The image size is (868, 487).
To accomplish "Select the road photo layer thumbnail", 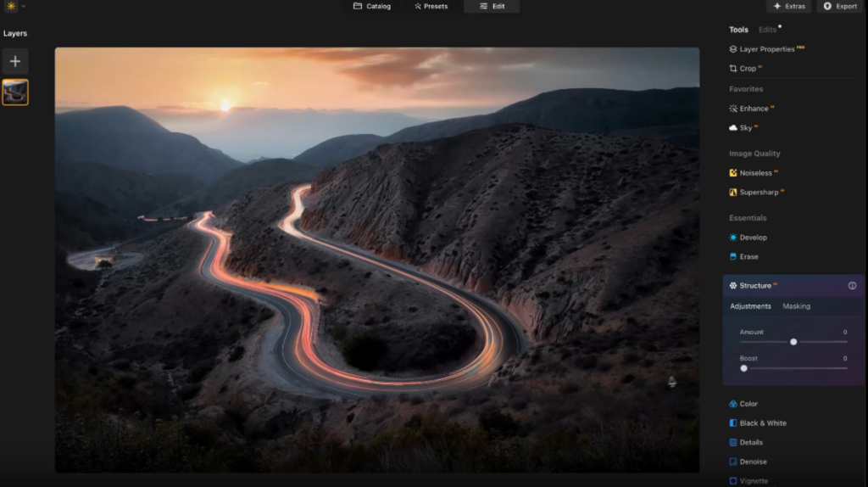I will (15, 92).
